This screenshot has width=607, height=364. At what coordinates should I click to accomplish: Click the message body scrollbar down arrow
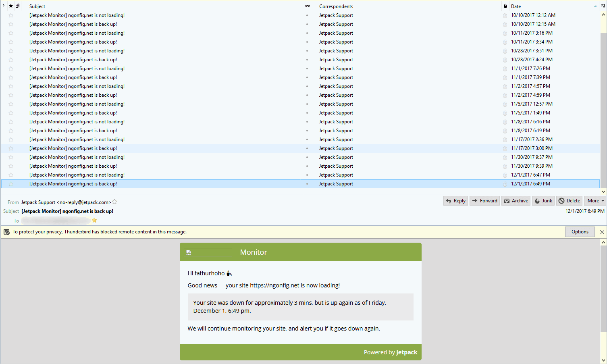point(603,360)
